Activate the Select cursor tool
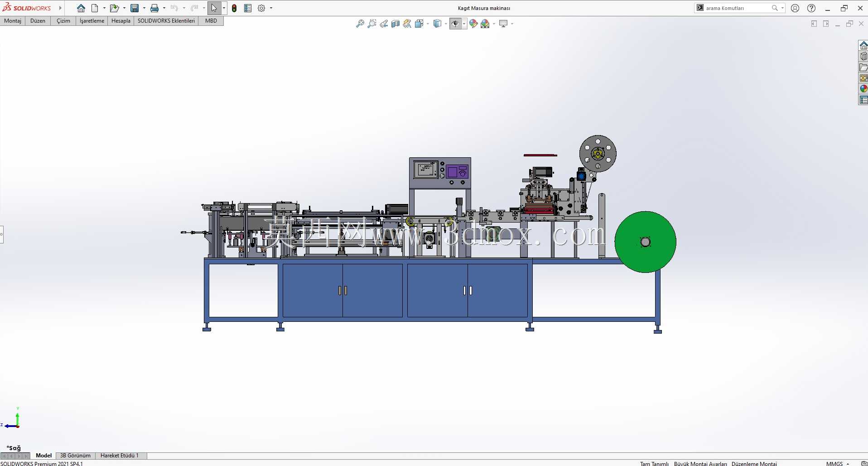The width and height of the screenshot is (868, 466). (214, 8)
